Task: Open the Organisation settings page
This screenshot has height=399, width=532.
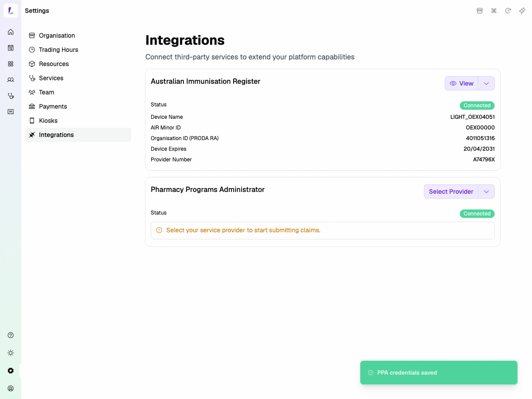Action: click(78, 35)
